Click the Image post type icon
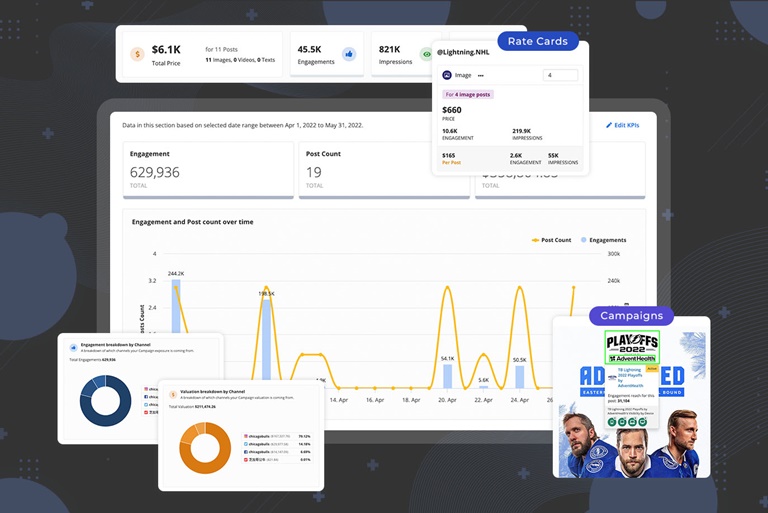This screenshot has width=768, height=513. 447,75
